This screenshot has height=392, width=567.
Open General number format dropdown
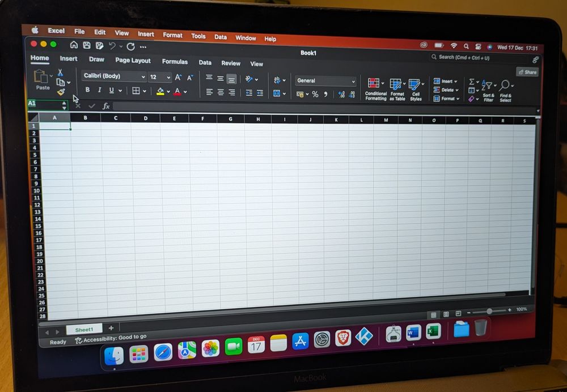[325, 81]
